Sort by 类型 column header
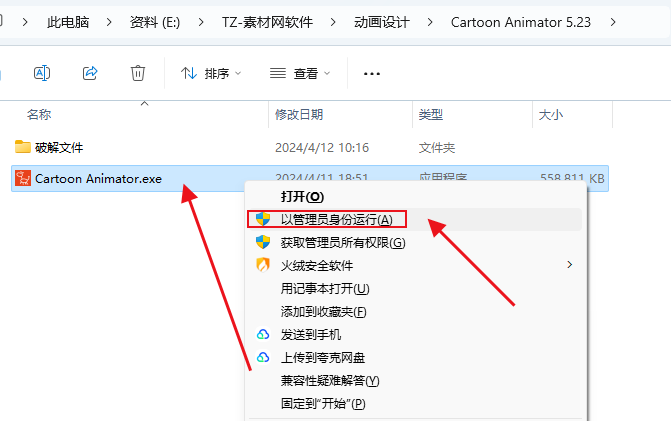The width and height of the screenshot is (671, 421). (431, 115)
